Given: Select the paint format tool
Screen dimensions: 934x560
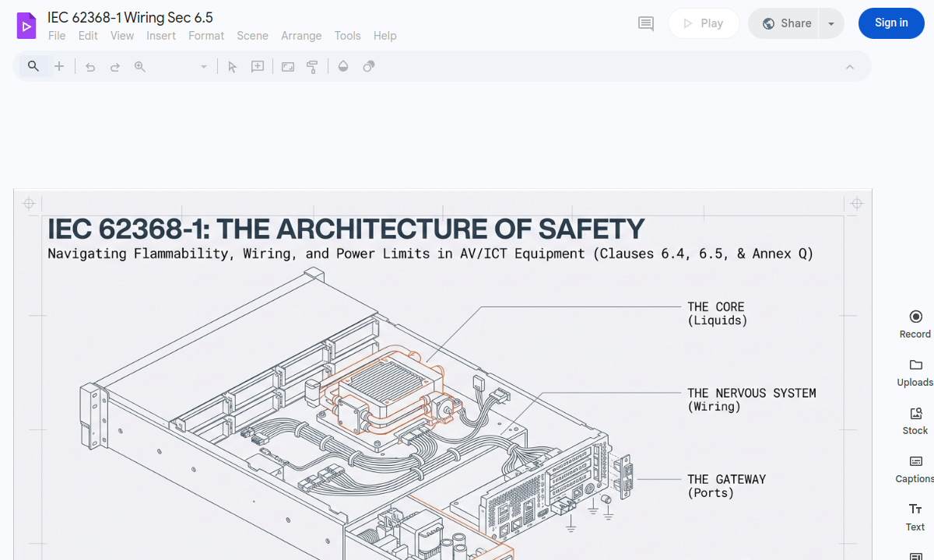Looking at the screenshot, I should pyautogui.click(x=312, y=66).
